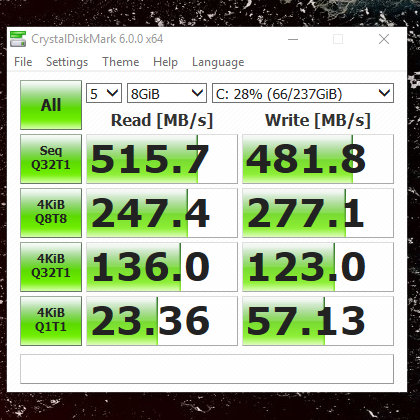Launch the 4KiB Q1T1 benchmark
The height and width of the screenshot is (420, 420).
[x=51, y=321]
